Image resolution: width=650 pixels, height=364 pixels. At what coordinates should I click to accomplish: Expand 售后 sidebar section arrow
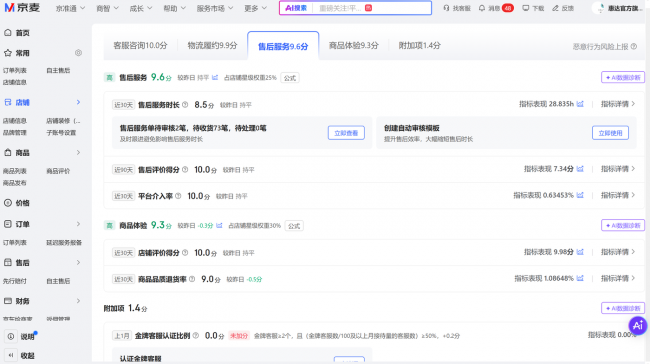coord(78,262)
